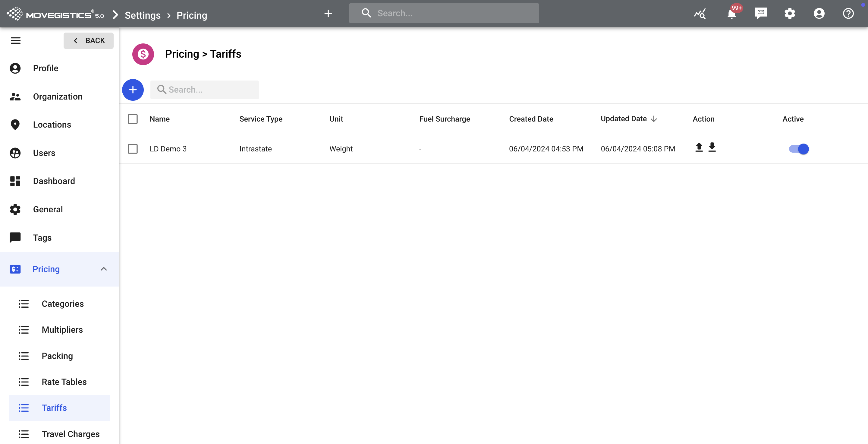Open the notifications bell with 99+ badge

click(731, 14)
